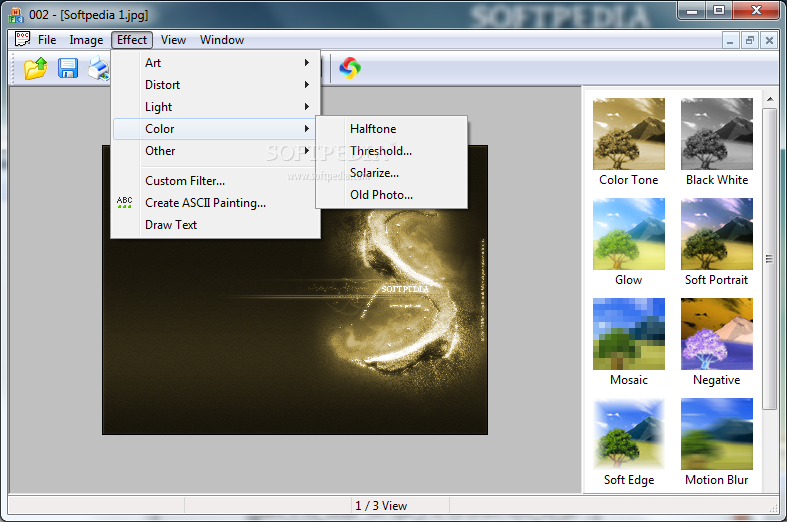Open the View menu
Image resolution: width=787 pixels, height=522 pixels.
coord(173,40)
